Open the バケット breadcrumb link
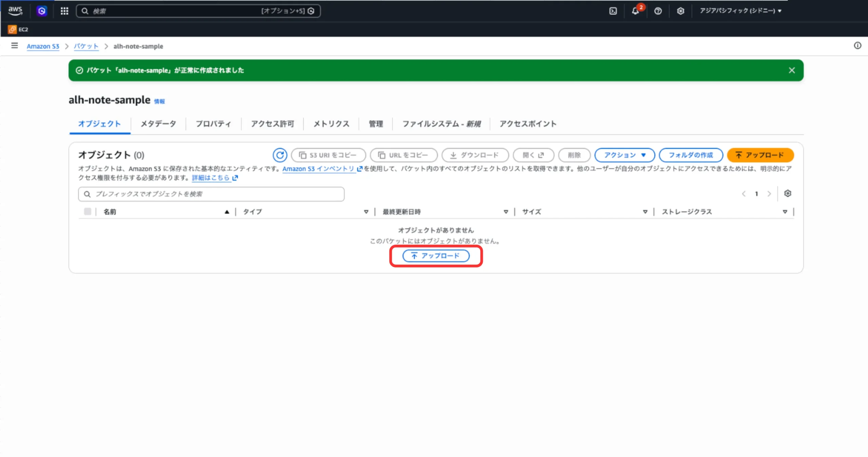This screenshot has height=457, width=868. [x=86, y=46]
